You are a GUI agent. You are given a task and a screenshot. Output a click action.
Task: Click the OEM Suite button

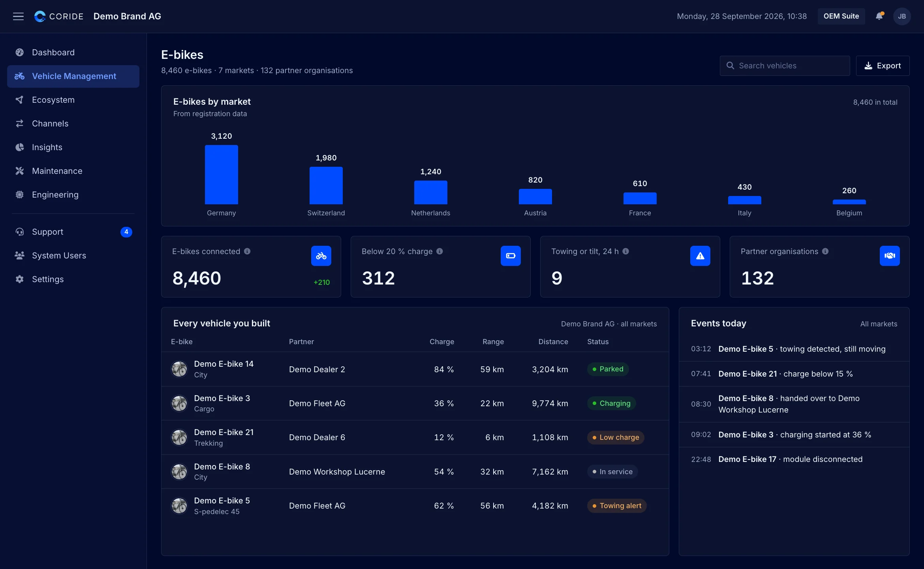(x=841, y=16)
